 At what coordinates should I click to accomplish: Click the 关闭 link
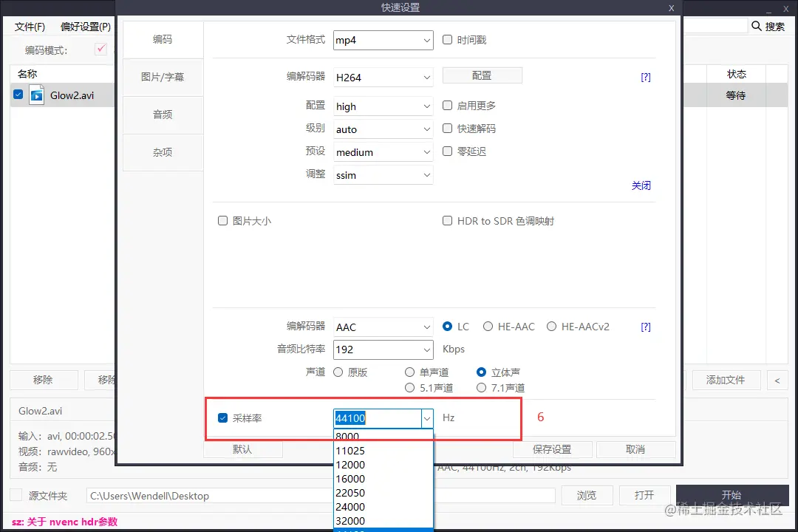641,185
